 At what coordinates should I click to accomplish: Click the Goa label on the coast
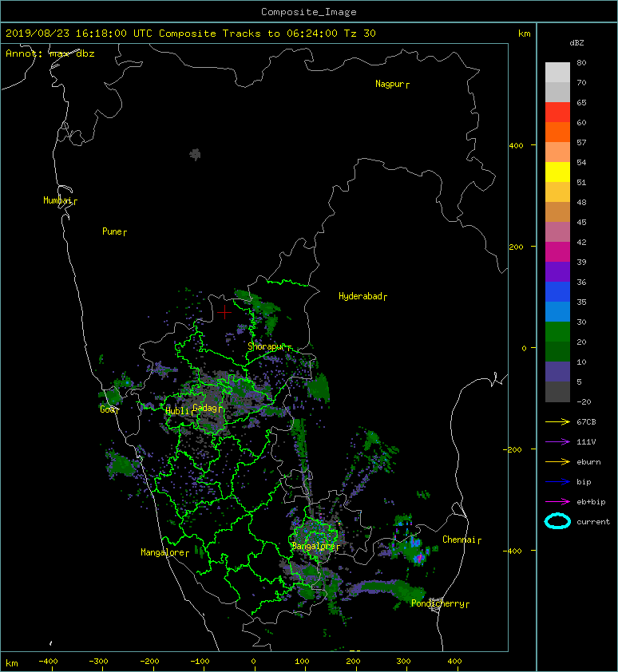click(107, 409)
